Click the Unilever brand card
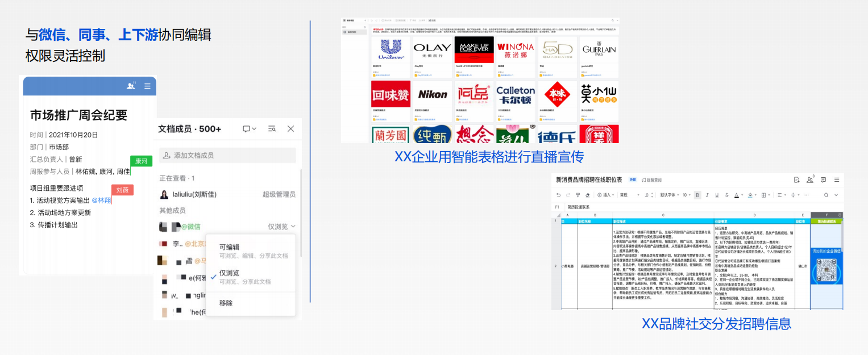The height and width of the screenshot is (355, 868). (x=391, y=57)
